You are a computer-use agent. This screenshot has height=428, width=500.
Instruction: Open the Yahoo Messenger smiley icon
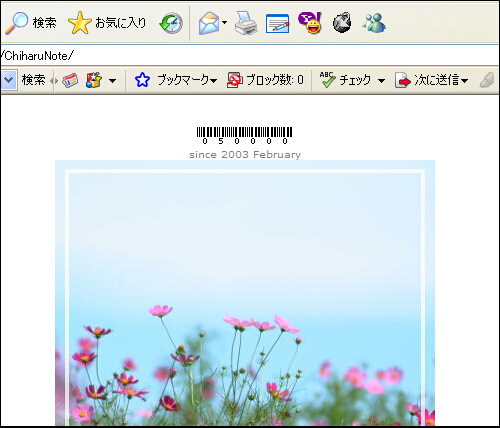310,23
